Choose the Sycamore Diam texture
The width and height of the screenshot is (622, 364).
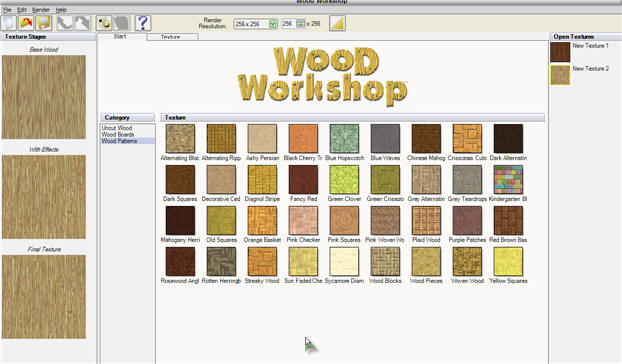(x=344, y=262)
